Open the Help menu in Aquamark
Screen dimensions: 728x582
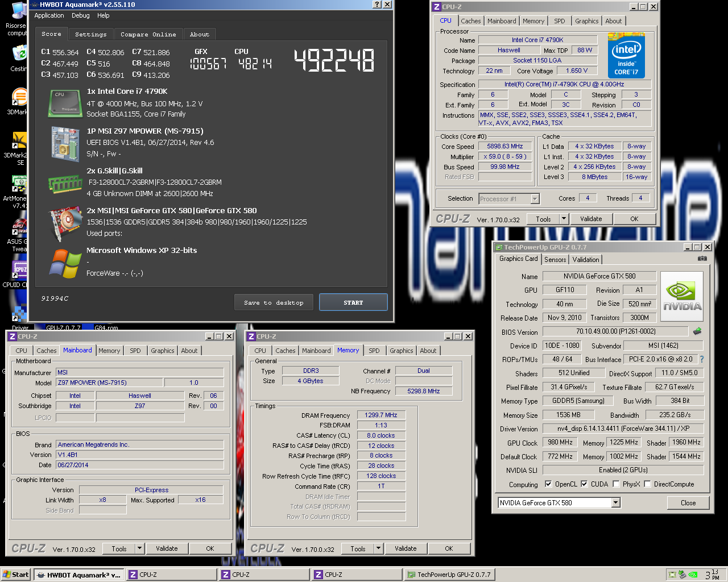click(x=104, y=15)
